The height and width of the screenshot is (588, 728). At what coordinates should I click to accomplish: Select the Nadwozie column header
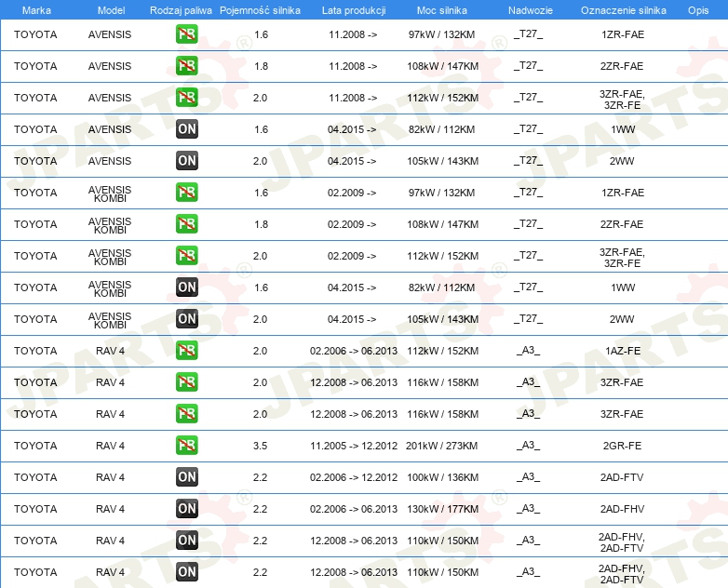(x=531, y=10)
